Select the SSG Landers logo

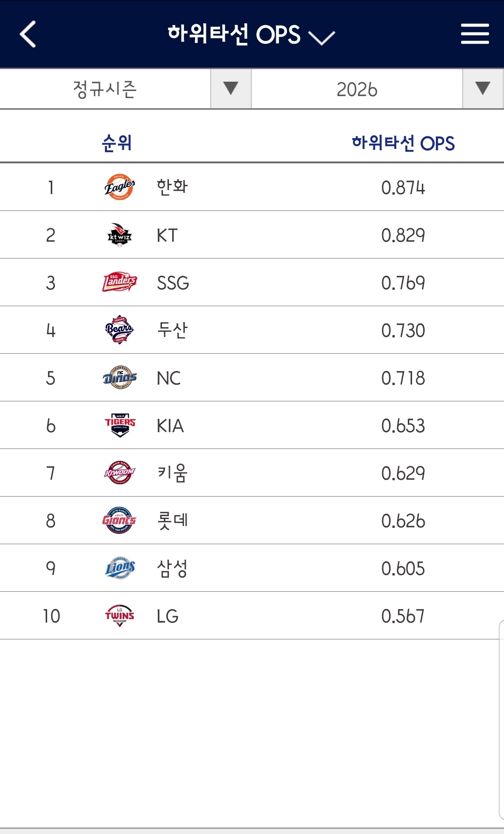[119, 282]
